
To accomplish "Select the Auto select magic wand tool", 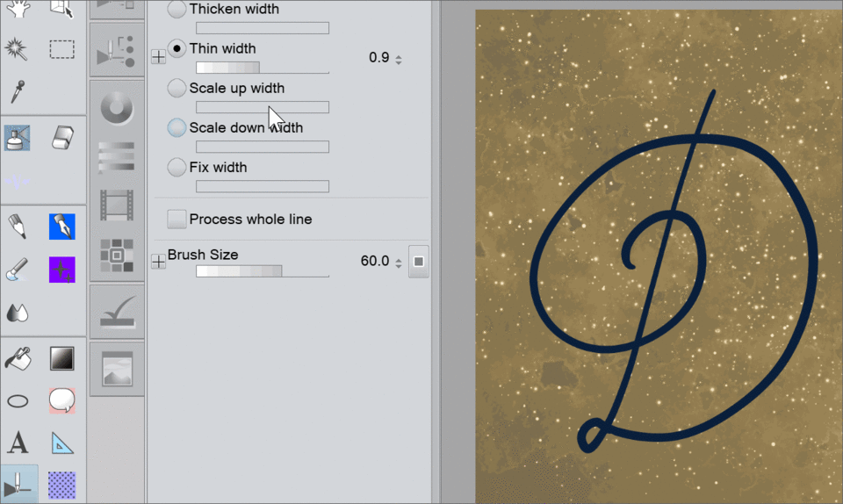I will pyautogui.click(x=17, y=49).
